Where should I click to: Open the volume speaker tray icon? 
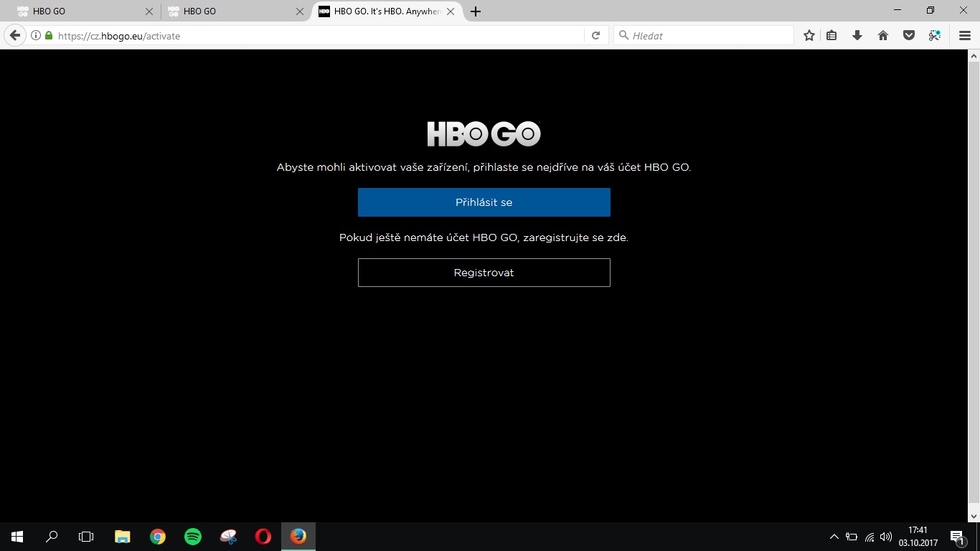(886, 537)
